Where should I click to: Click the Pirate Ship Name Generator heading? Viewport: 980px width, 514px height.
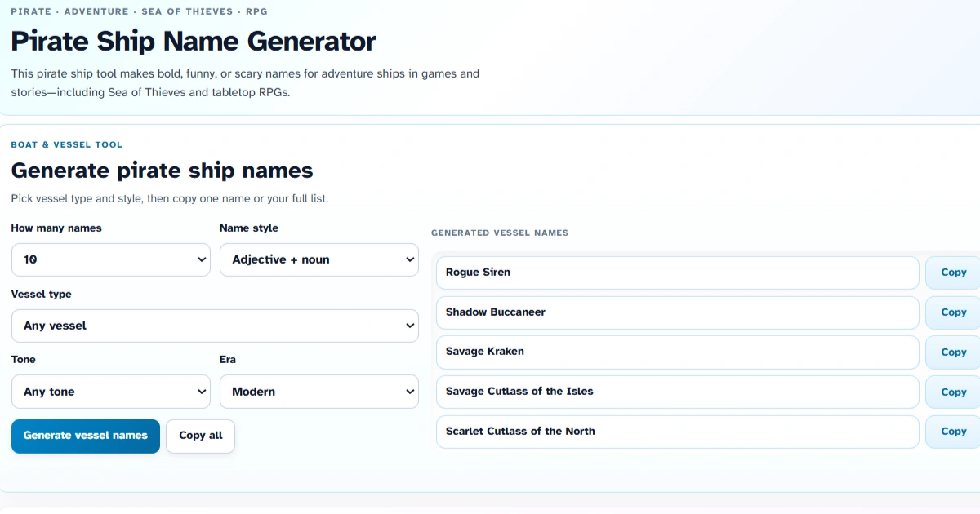194,41
